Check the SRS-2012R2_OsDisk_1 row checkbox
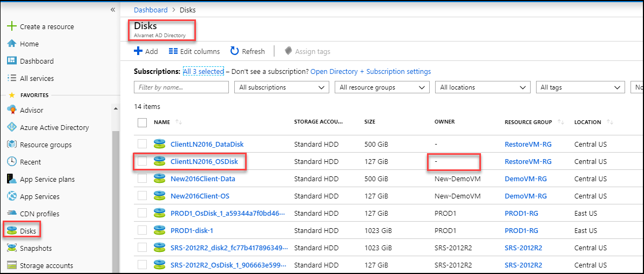 142,265
